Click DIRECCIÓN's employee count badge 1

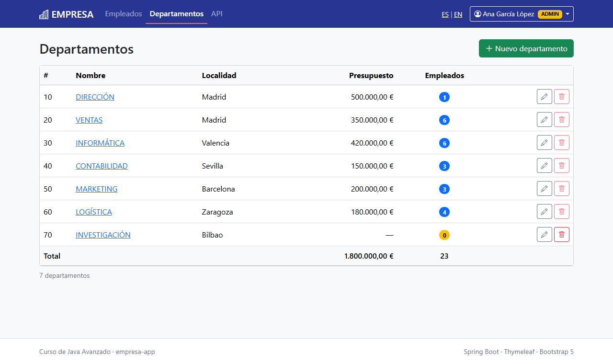coord(444,97)
